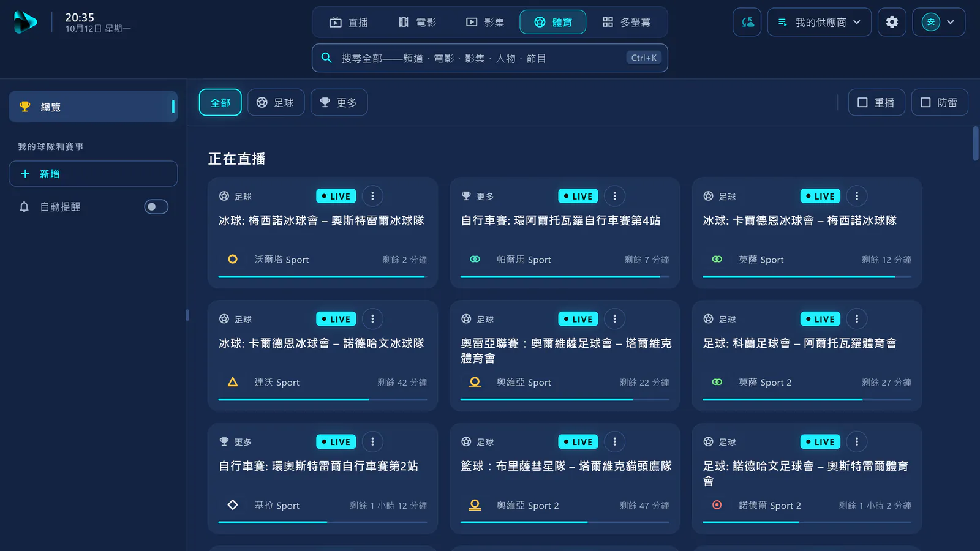
Task: Click the 基拉 Sport diamond channel logo
Action: [x=233, y=505]
